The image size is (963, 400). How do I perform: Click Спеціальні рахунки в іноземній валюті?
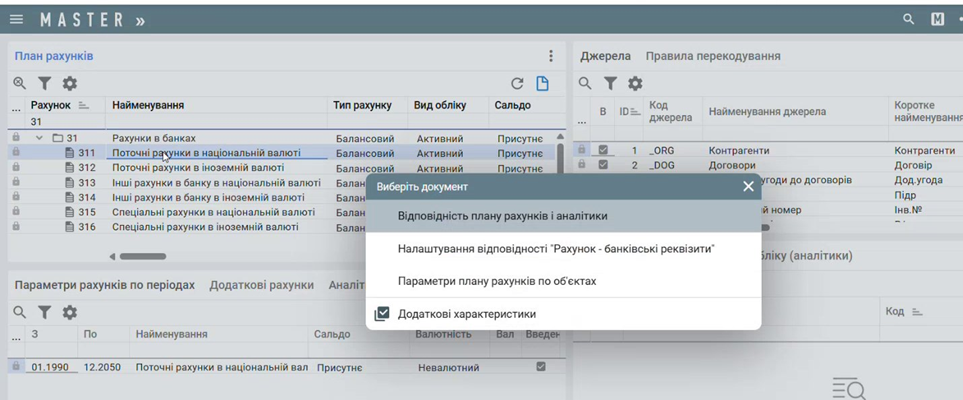[x=205, y=227]
